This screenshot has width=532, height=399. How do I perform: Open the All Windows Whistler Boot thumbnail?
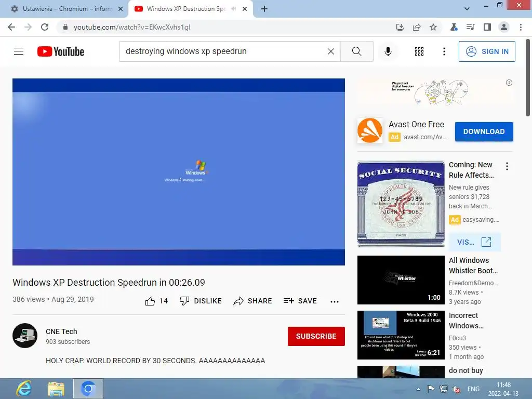tap(401, 280)
